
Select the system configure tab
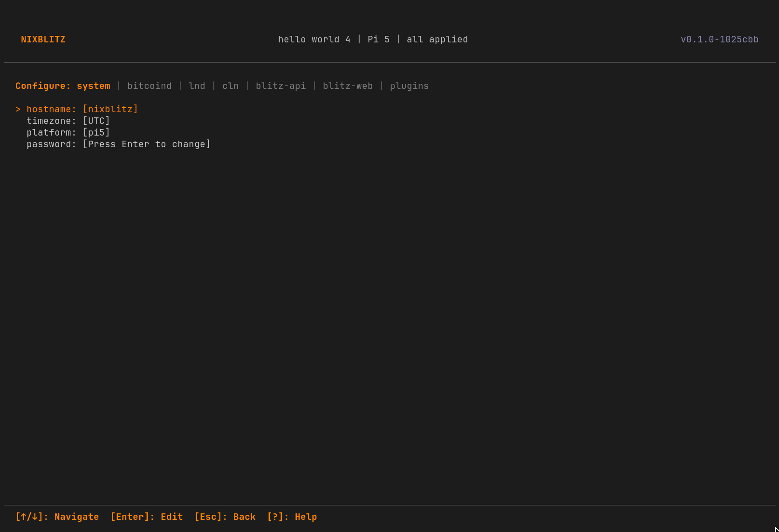[x=93, y=86]
